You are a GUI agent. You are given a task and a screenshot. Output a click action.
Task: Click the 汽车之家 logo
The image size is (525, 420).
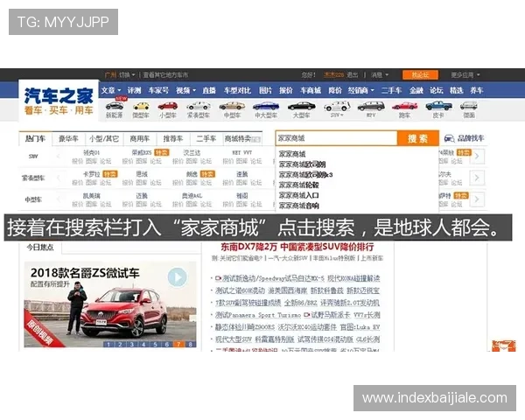(x=59, y=101)
